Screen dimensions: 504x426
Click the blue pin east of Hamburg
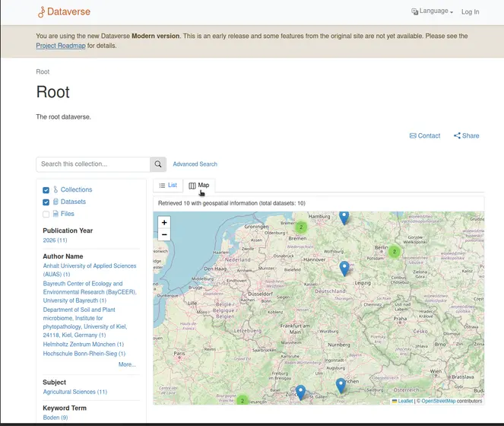click(x=344, y=218)
